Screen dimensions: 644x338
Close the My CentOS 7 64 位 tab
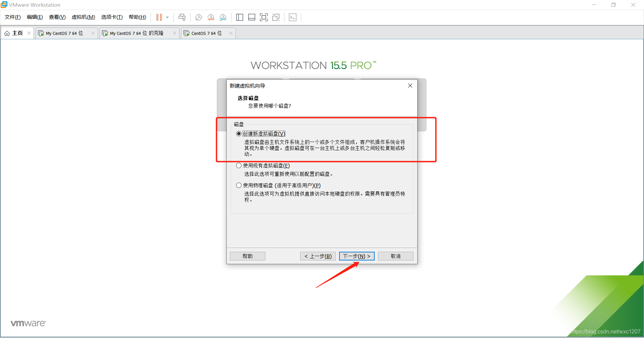pos(93,33)
